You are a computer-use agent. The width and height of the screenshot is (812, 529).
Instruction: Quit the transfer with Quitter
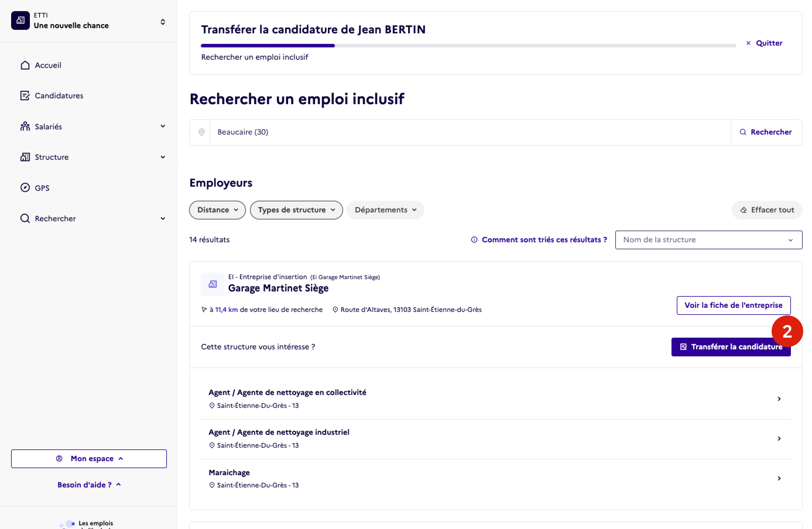764,43
